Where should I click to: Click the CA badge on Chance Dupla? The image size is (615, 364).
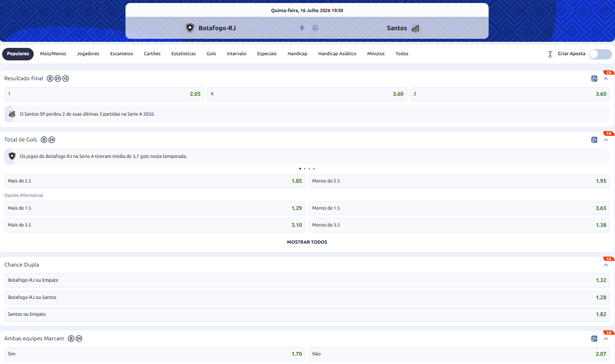[x=609, y=259]
